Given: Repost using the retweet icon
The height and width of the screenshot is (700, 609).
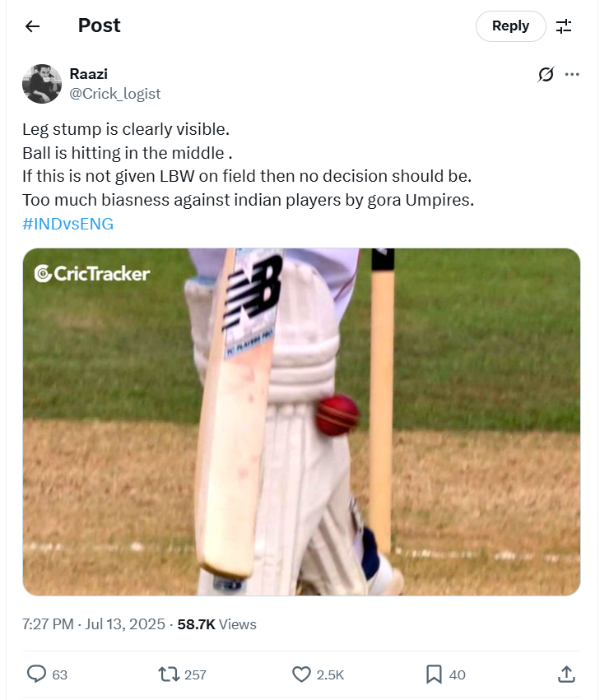Looking at the screenshot, I should coord(170,675).
